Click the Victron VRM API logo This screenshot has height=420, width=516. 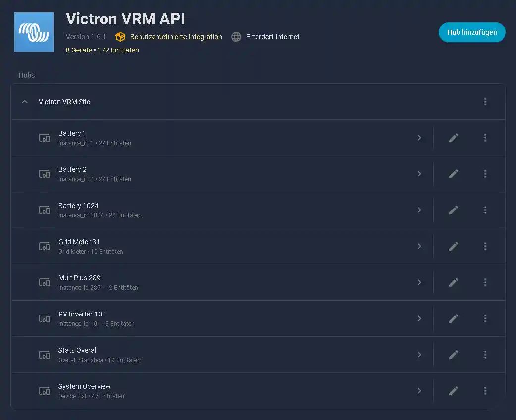pos(34,32)
